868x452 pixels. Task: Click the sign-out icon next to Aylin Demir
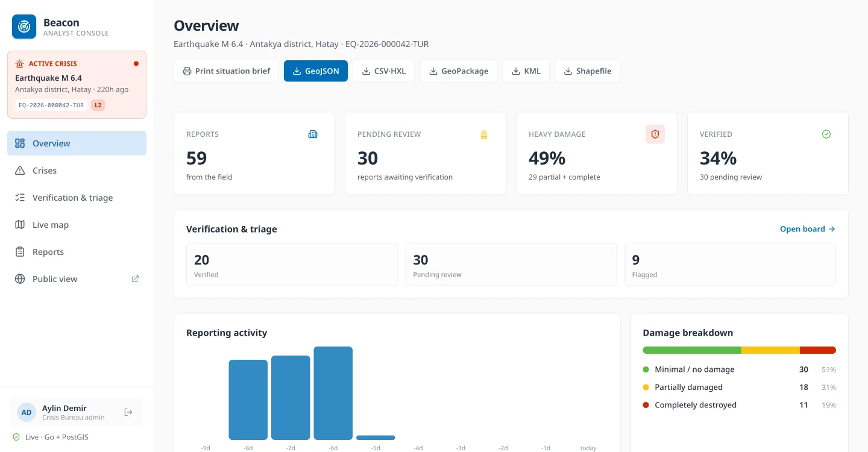128,412
